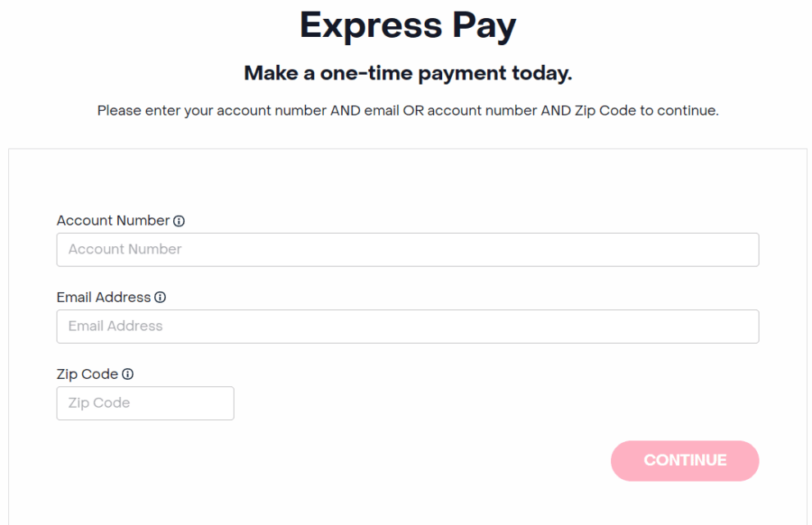The width and height of the screenshot is (812, 525).
Task: Reveal the Zip Code hint bubble
Action: pyautogui.click(x=128, y=373)
